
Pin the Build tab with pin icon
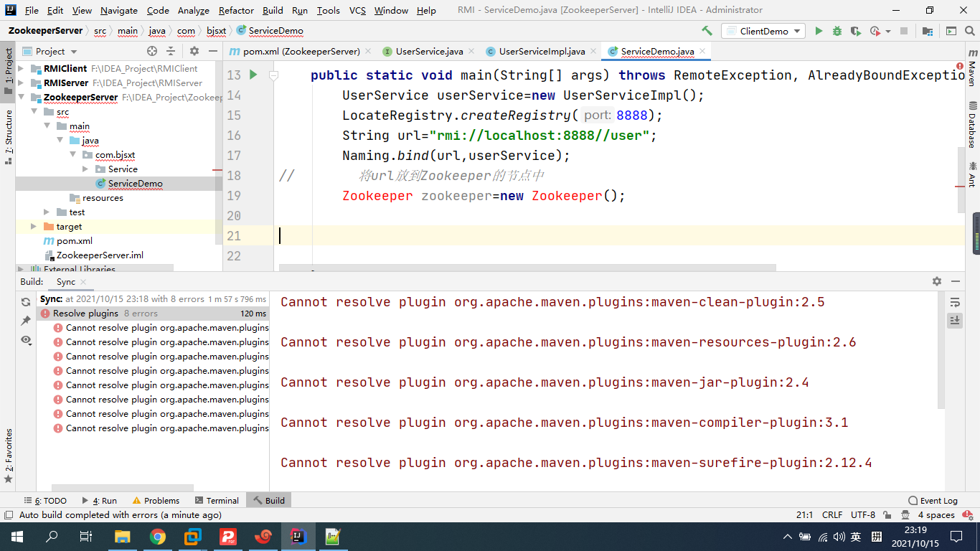26,321
